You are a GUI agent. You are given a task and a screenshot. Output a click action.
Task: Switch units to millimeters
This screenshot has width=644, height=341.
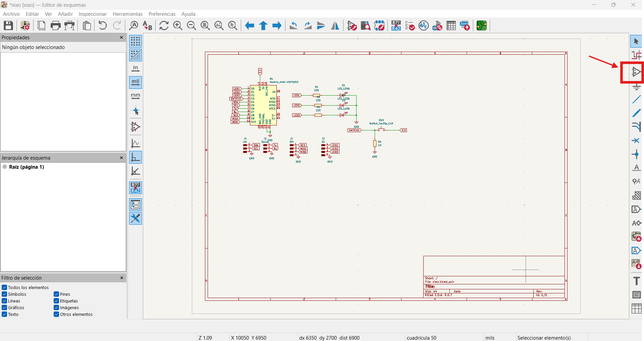(x=136, y=96)
